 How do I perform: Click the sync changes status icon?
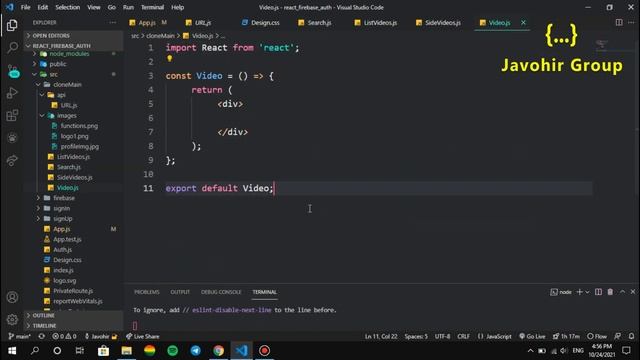(x=42, y=336)
